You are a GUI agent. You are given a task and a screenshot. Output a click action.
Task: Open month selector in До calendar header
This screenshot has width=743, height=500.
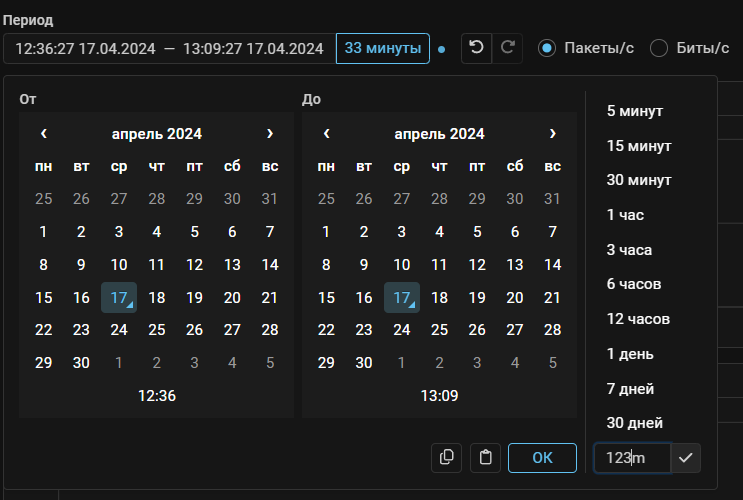pos(439,134)
